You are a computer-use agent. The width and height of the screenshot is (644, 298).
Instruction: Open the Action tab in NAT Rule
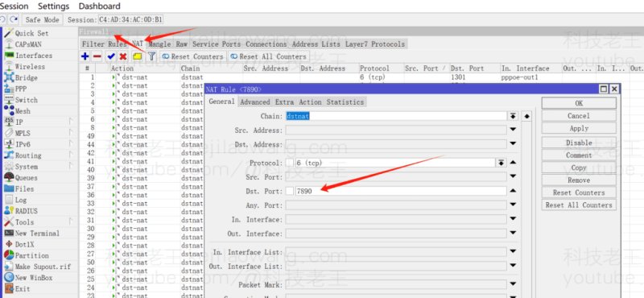coord(310,102)
